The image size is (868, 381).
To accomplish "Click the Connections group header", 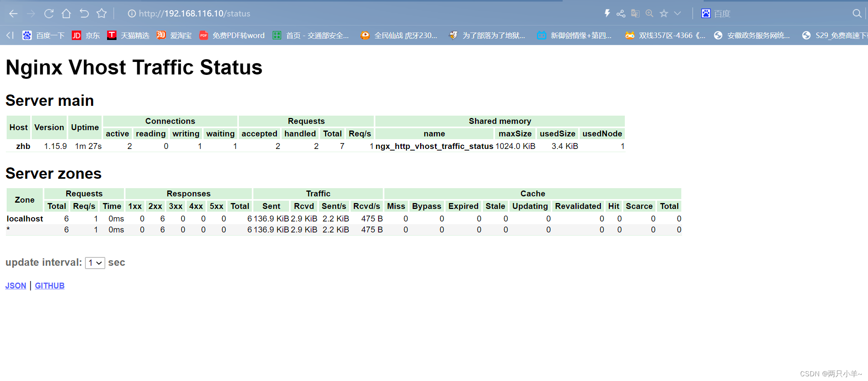I will click(x=170, y=121).
